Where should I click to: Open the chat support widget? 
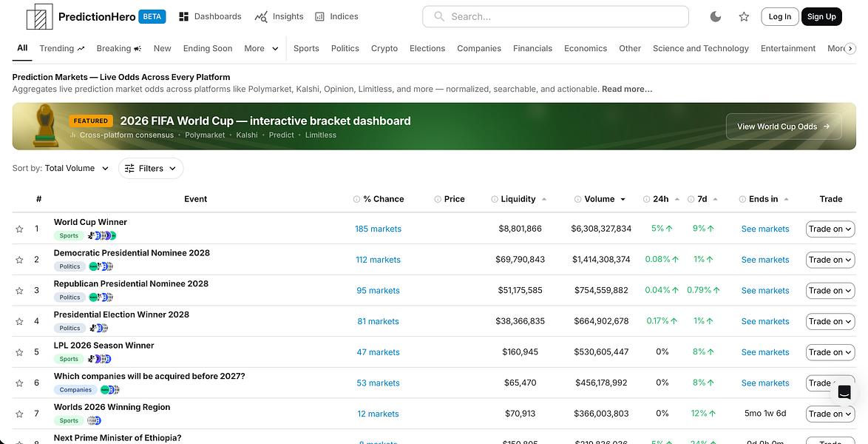click(x=844, y=392)
